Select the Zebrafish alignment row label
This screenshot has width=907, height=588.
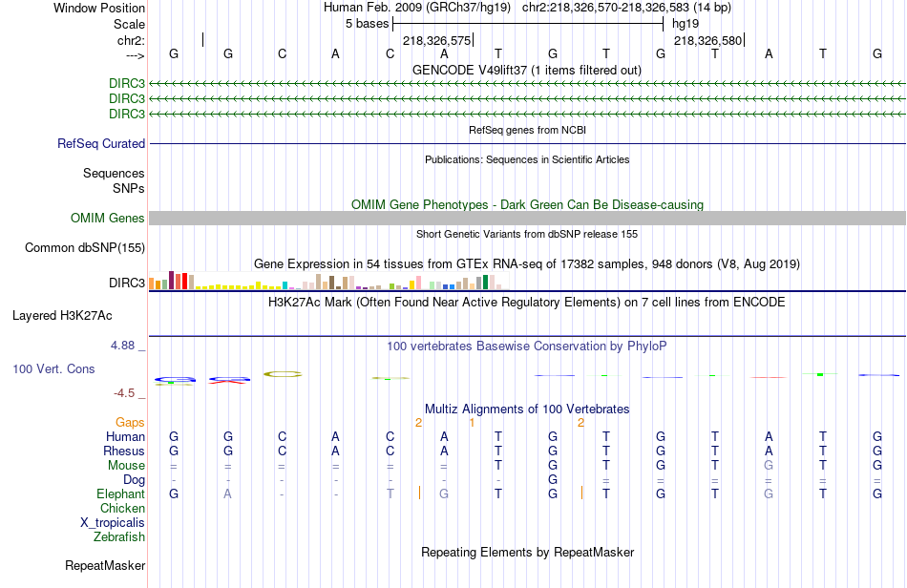119,537
